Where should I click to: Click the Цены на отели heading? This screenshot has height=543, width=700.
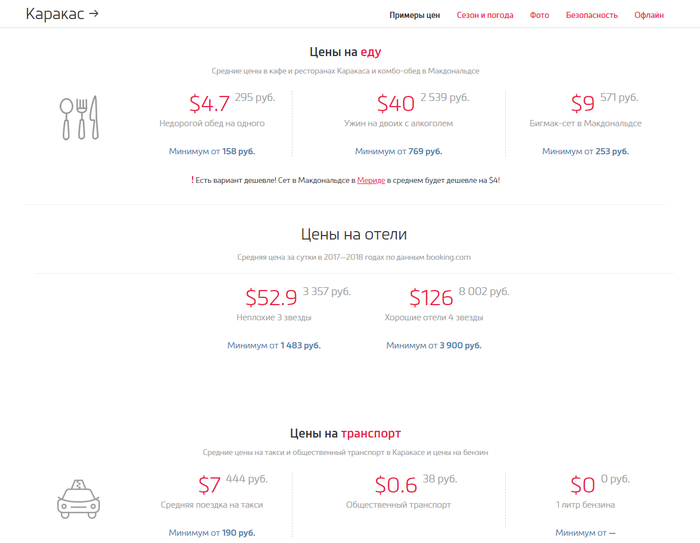pos(353,234)
